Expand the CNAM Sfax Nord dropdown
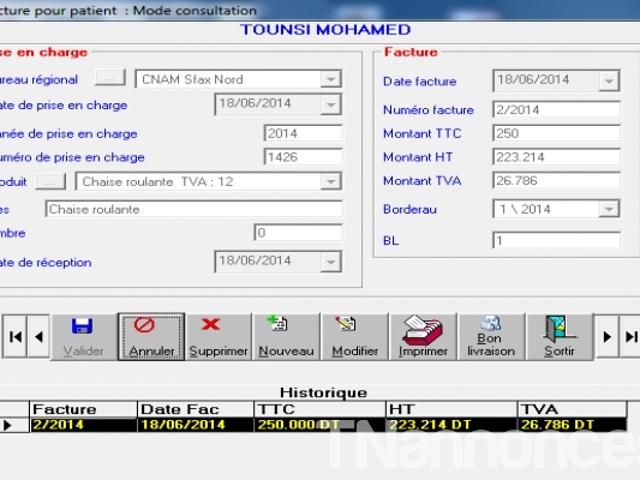 pos(331,79)
